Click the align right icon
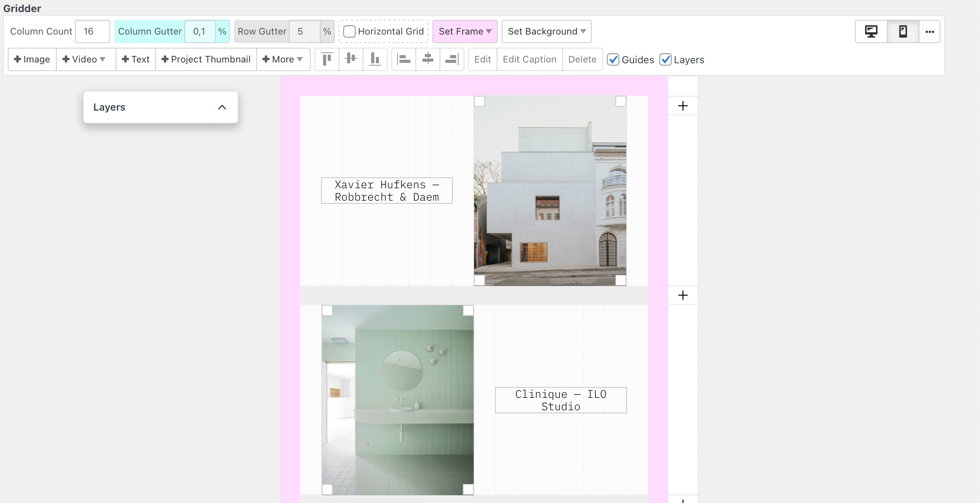Viewport: 980px width, 503px height. pos(452,59)
